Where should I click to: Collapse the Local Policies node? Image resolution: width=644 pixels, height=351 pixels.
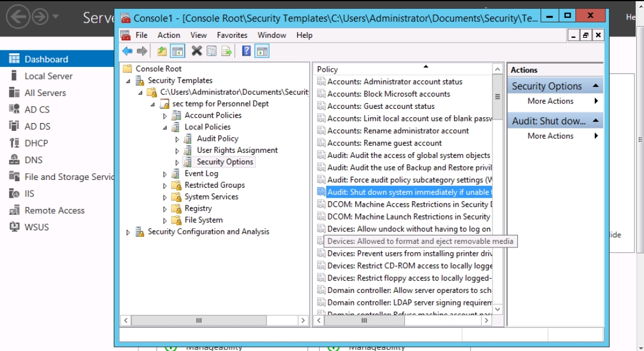click(x=165, y=128)
